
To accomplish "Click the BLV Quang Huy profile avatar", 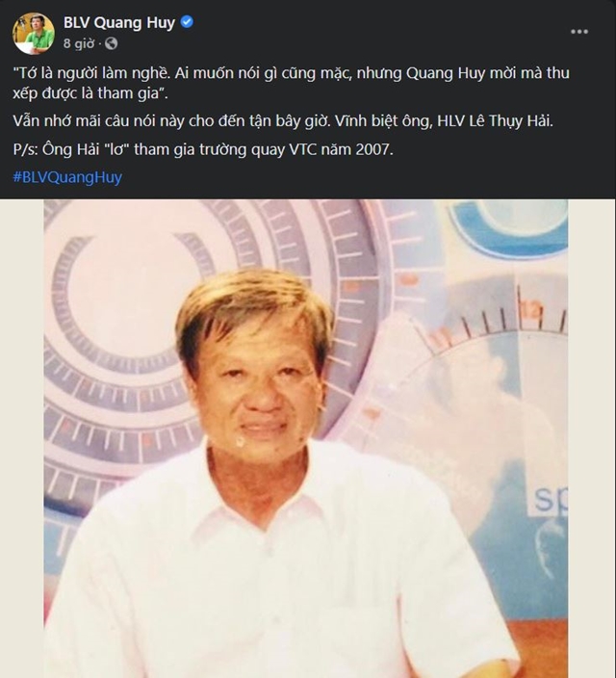I will 33,33.
